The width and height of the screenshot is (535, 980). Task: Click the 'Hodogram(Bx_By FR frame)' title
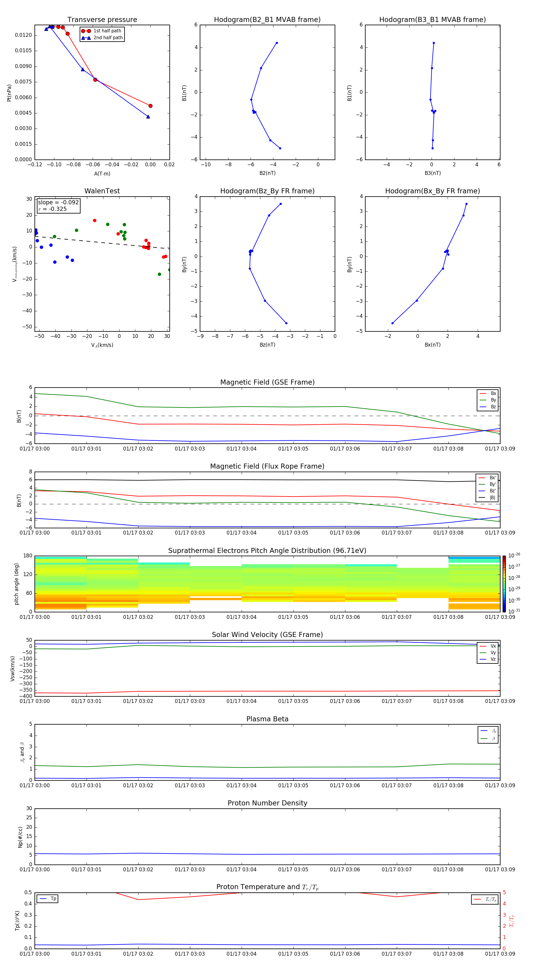click(x=432, y=191)
